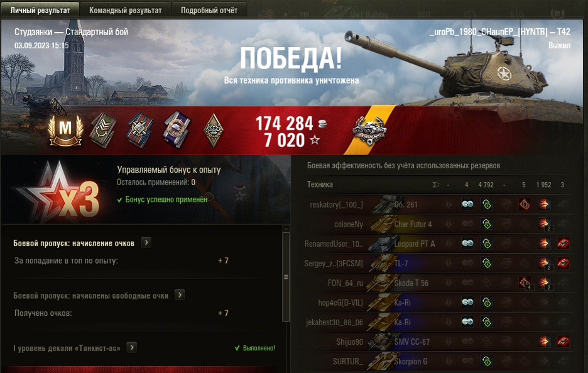Select the purple tank ribbon medal
588x373 pixels.
[x=177, y=129]
